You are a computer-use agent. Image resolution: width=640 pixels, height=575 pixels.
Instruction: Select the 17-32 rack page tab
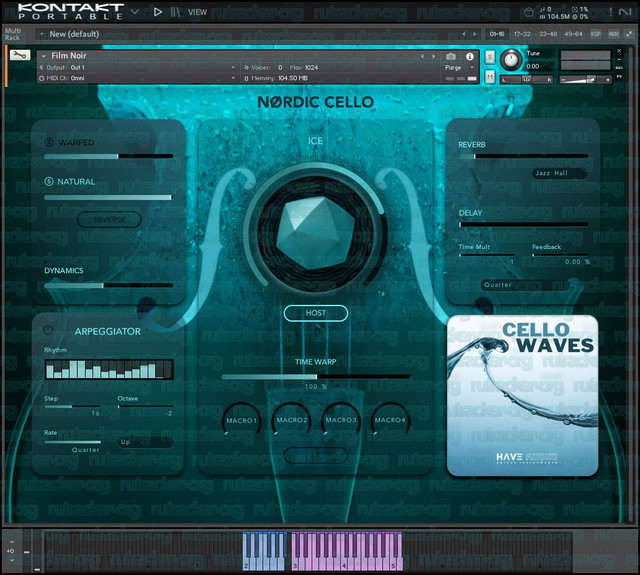(522, 34)
